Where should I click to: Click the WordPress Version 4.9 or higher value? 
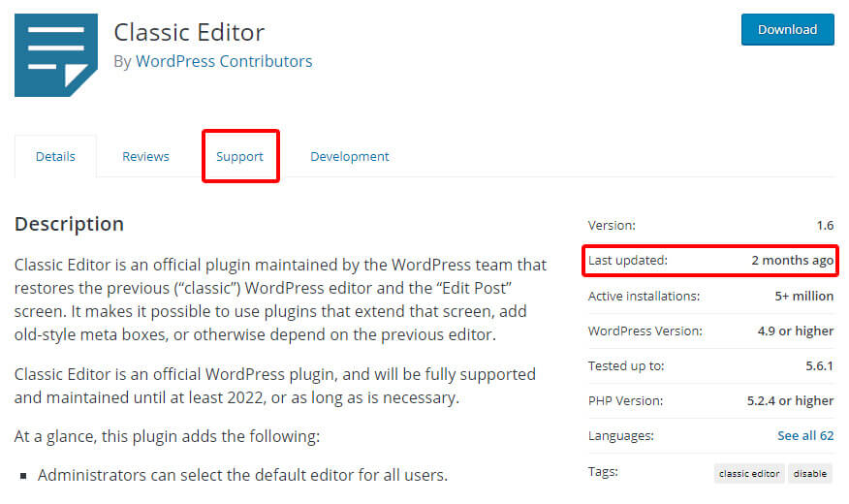[796, 331]
